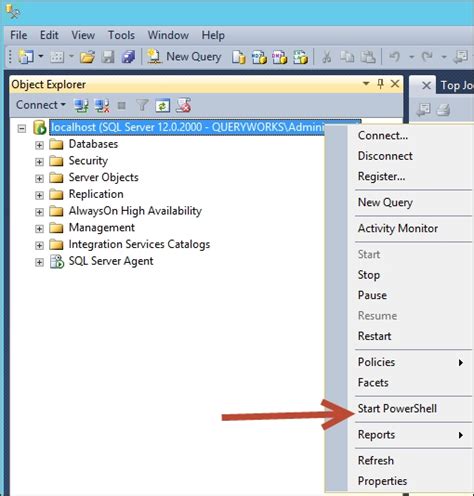
Task: Click the New Query toolbar button
Action: click(x=185, y=57)
